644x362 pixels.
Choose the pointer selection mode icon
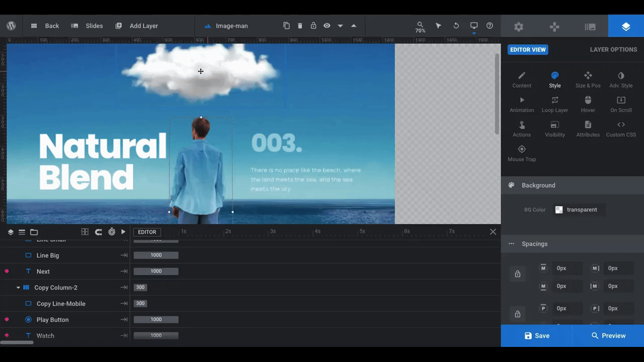coord(438,26)
